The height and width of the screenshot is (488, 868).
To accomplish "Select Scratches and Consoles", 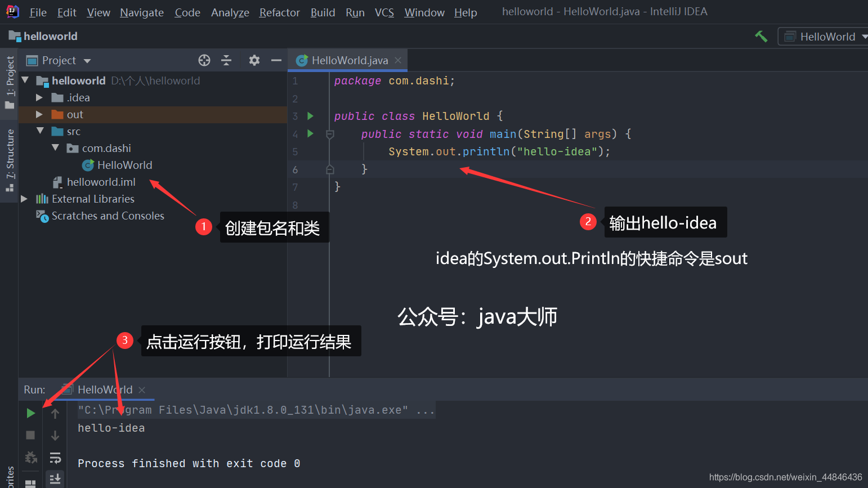I will (108, 216).
